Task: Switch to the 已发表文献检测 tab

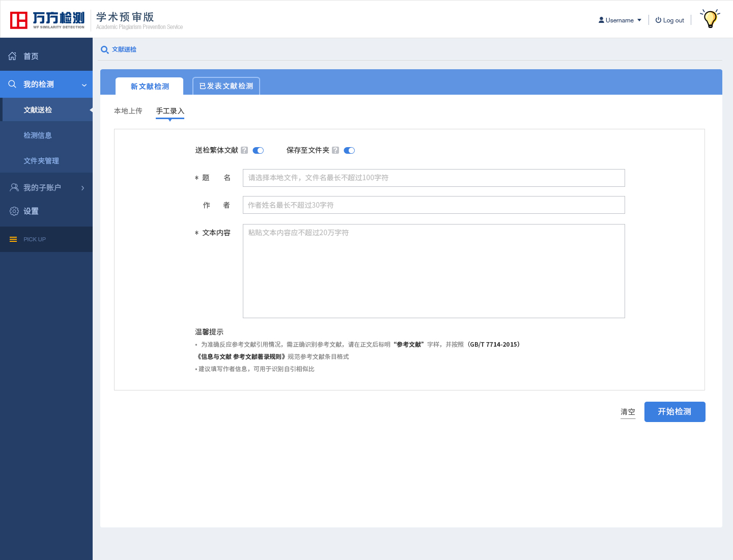Action: 226,86
